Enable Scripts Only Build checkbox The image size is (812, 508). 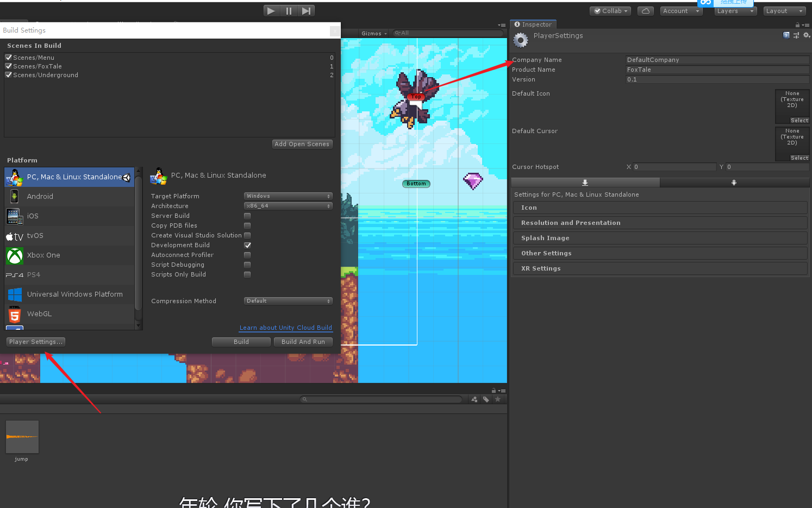pyautogui.click(x=247, y=274)
